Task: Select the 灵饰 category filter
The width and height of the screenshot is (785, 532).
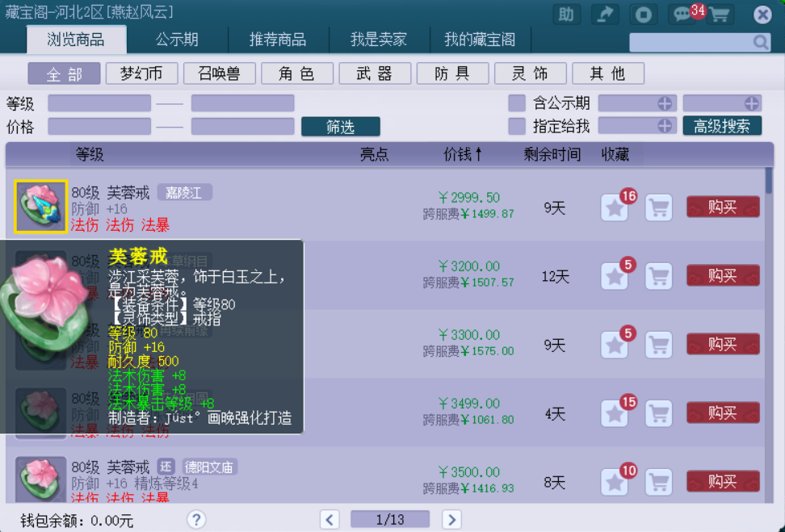Action: click(x=530, y=73)
